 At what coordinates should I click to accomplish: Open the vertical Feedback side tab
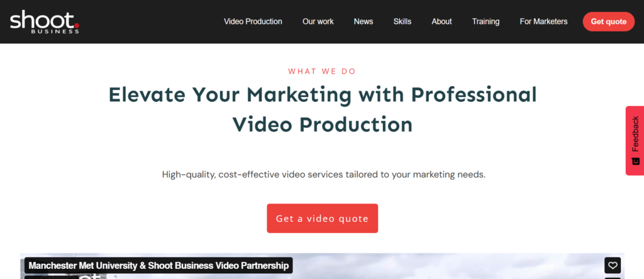[x=635, y=140]
